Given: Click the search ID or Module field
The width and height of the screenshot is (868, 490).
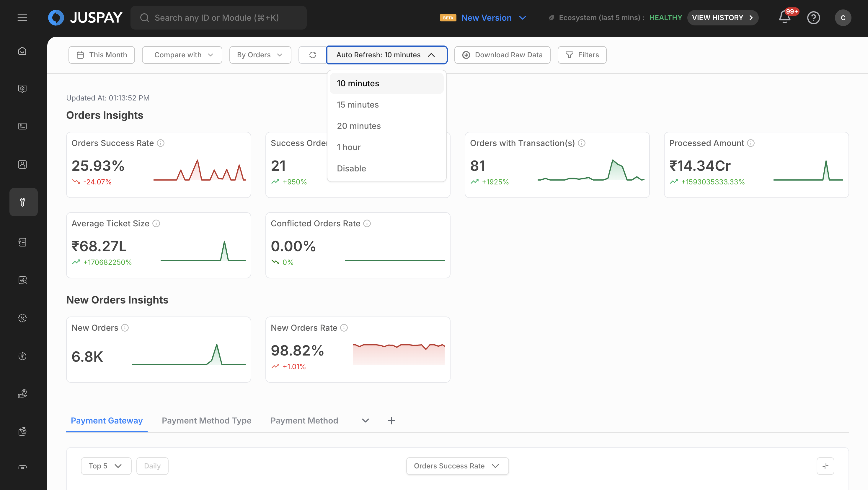Looking at the screenshot, I should [x=218, y=17].
